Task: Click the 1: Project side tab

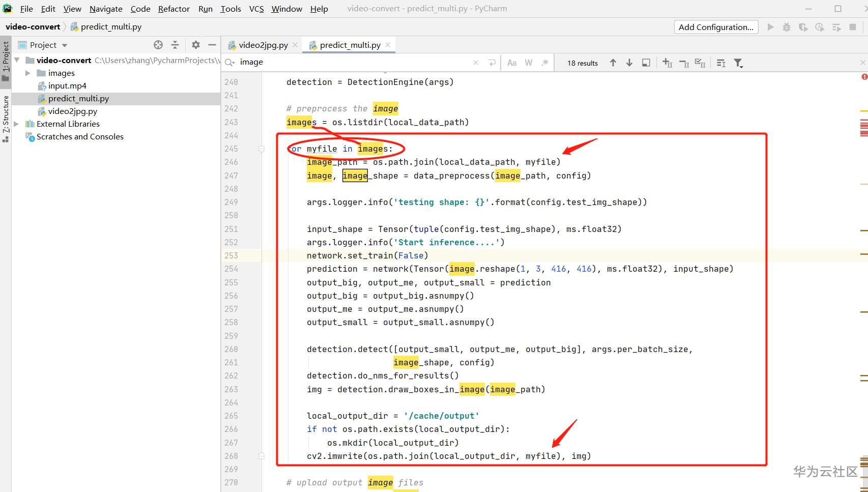Action: tap(6, 61)
